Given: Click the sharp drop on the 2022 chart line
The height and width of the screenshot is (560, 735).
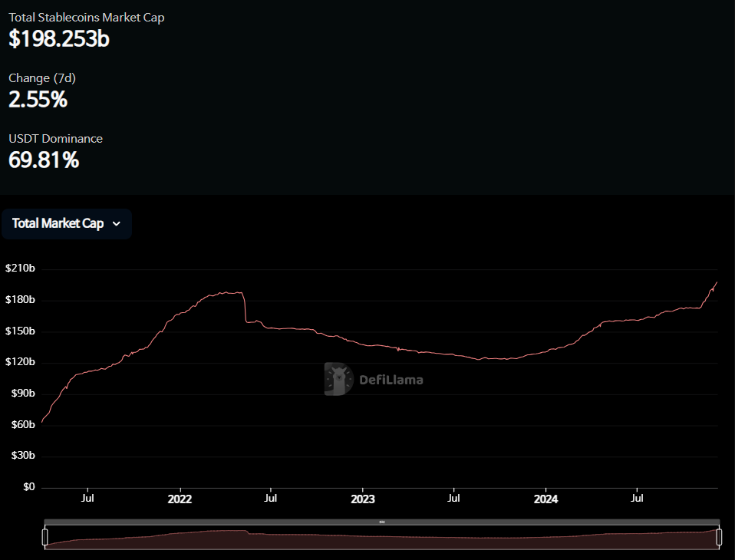Looking at the screenshot, I should [x=245, y=308].
